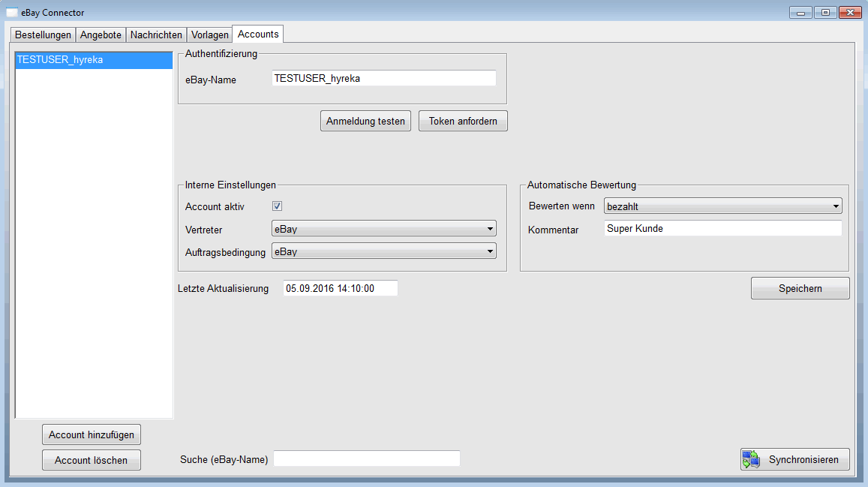Expand the Auftragsbedingung dropdown
The height and width of the screenshot is (487, 868).
coord(384,251)
